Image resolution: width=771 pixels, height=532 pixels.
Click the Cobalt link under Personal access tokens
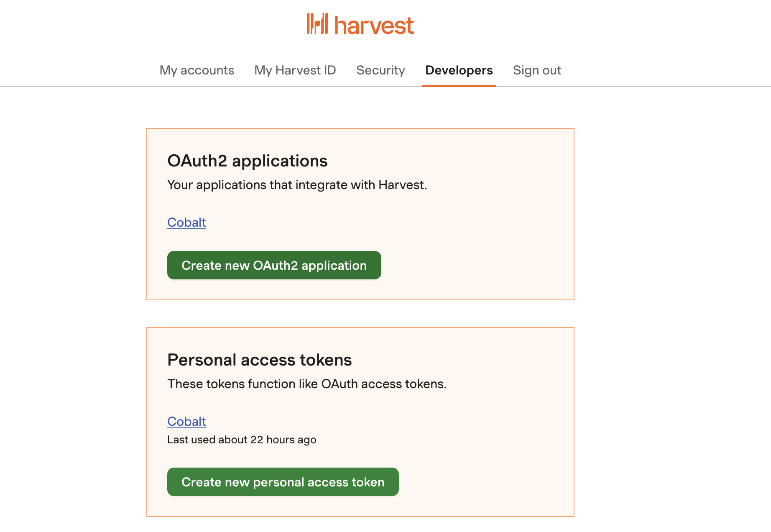[186, 421]
